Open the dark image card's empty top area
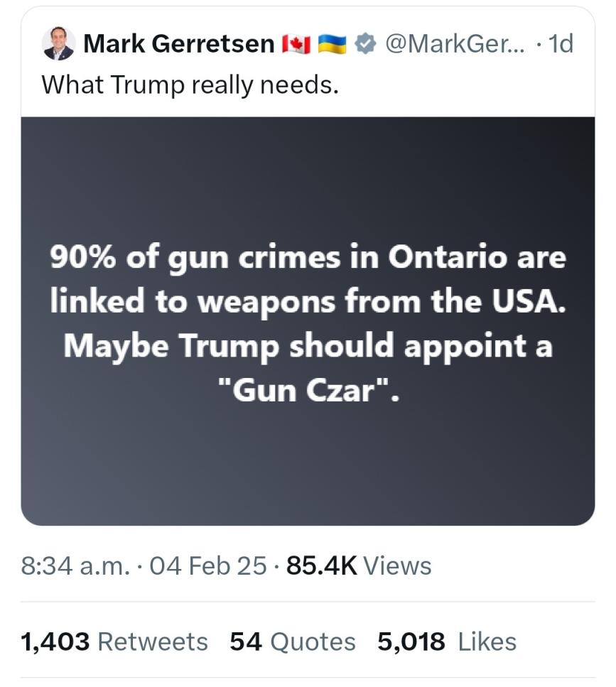616x687 pixels. click(308, 171)
